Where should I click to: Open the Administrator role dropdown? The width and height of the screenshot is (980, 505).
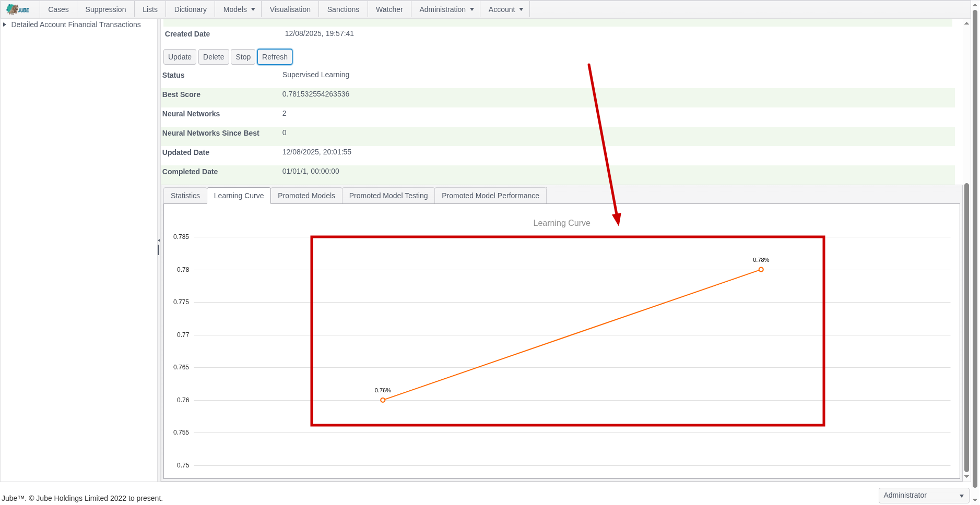(924, 495)
